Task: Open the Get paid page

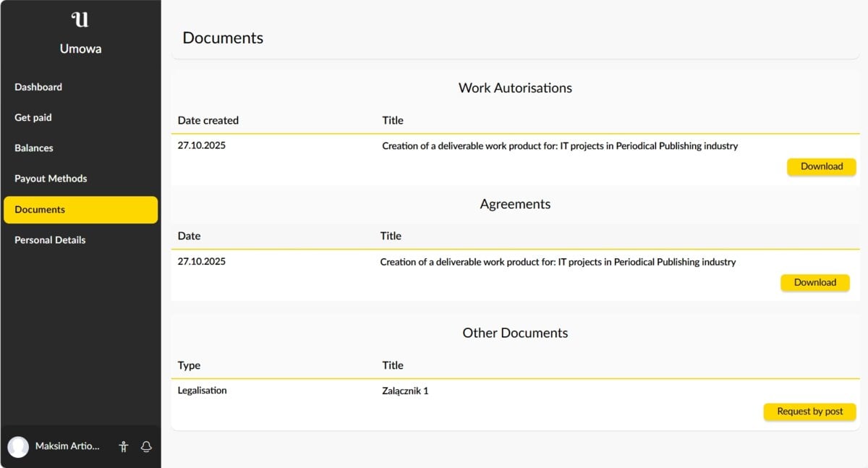Action: tap(33, 117)
